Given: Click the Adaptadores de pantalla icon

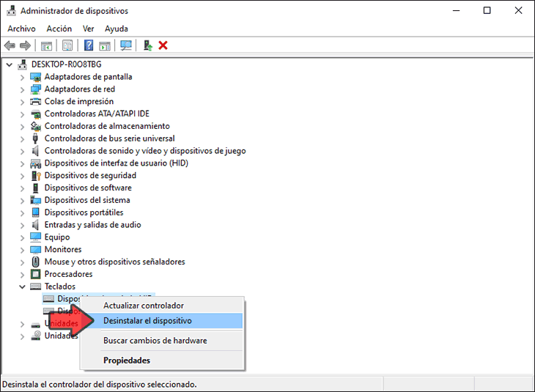Looking at the screenshot, I should pos(35,77).
